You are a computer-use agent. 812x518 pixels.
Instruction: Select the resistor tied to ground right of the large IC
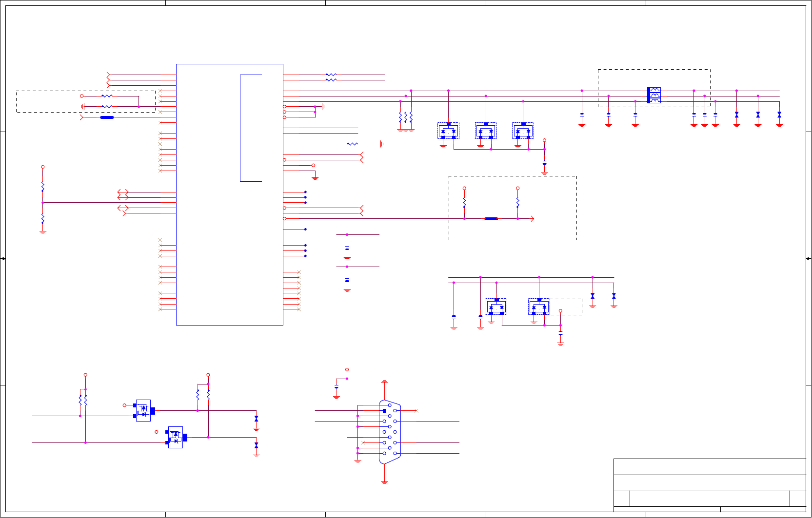(x=353, y=144)
